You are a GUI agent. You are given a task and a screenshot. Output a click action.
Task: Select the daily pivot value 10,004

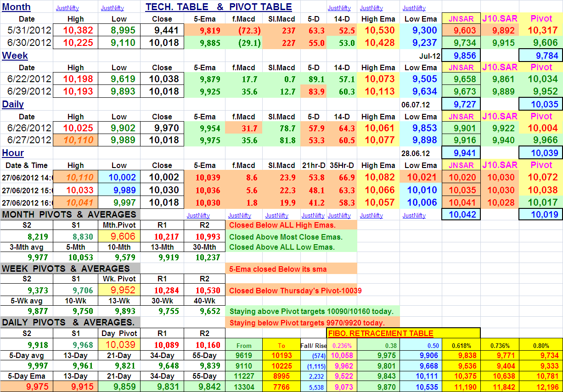[x=541, y=128]
